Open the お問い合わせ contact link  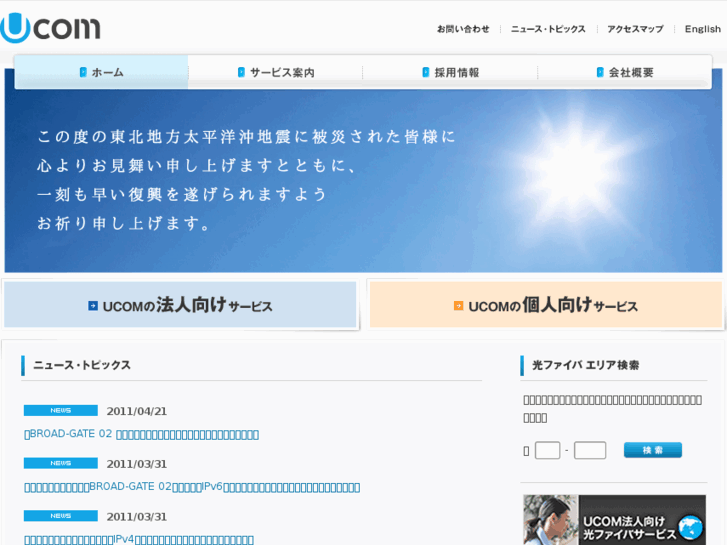pyautogui.click(x=463, y=29)
